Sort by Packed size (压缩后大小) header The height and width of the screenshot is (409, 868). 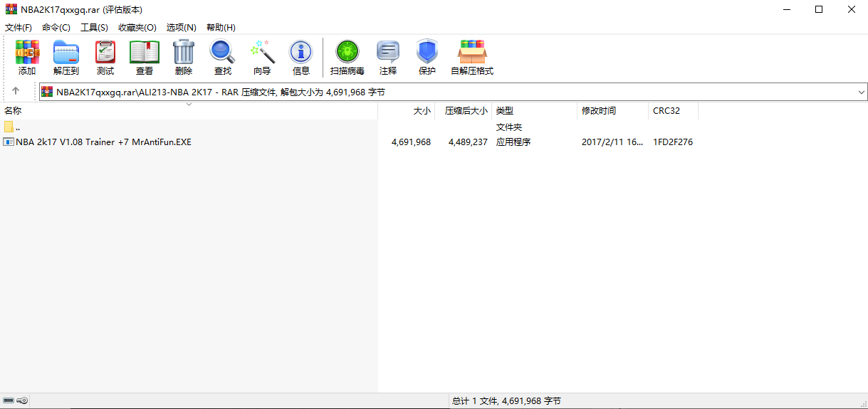[x=463, y=111]
